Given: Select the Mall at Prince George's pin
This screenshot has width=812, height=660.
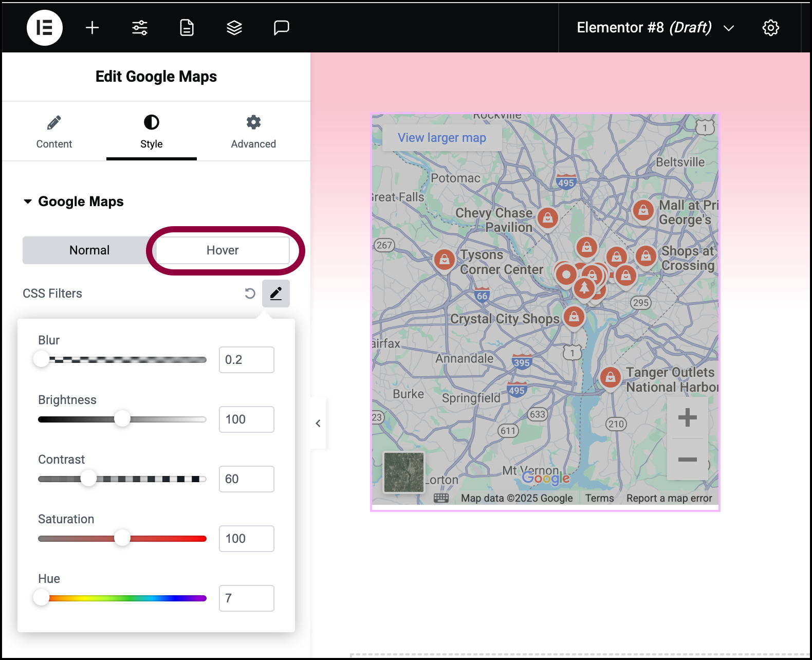Looking at the screenshot, I should (x=643, y=210).
